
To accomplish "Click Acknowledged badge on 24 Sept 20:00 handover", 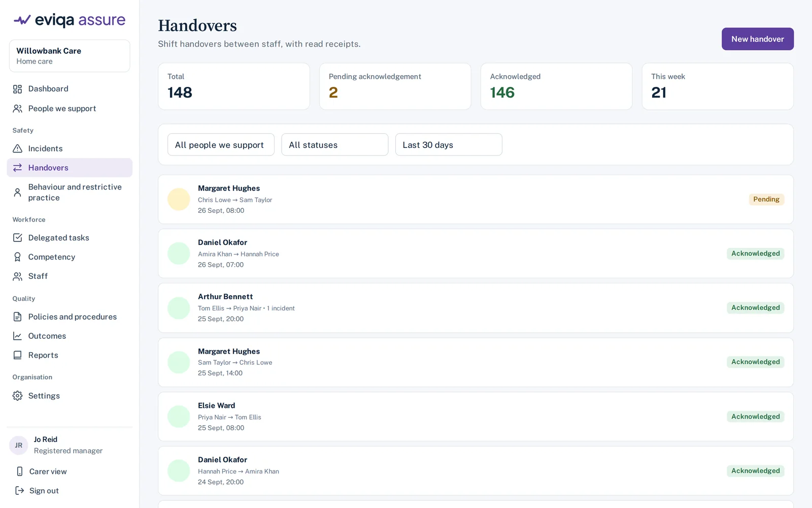I will point(756,471).
